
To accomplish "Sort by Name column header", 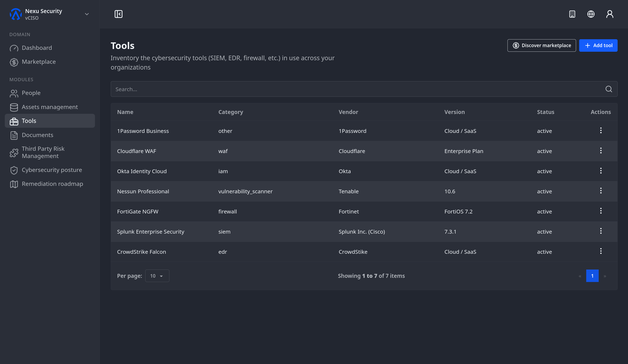I will (125, 112).
